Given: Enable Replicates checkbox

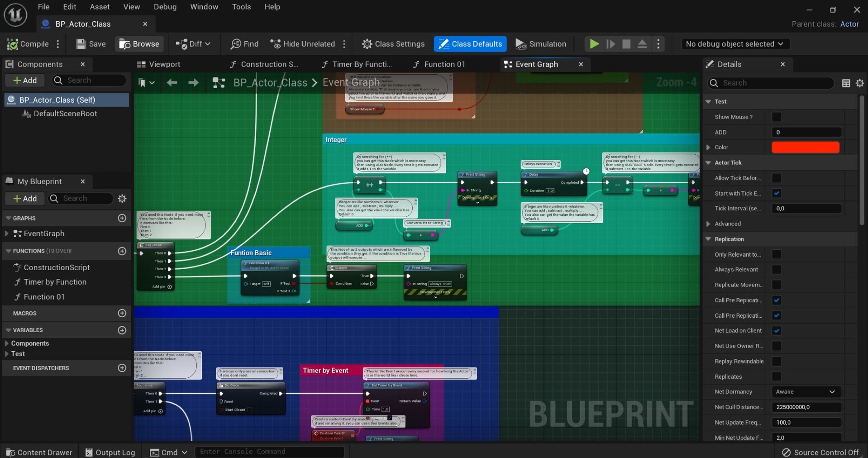Looking at the screenshot, I should pyautogui.click(x=777, y=377).
